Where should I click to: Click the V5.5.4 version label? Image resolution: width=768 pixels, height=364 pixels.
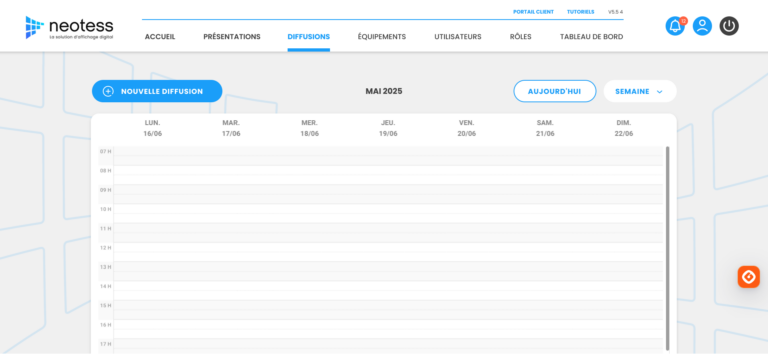[x=616, y=12]
